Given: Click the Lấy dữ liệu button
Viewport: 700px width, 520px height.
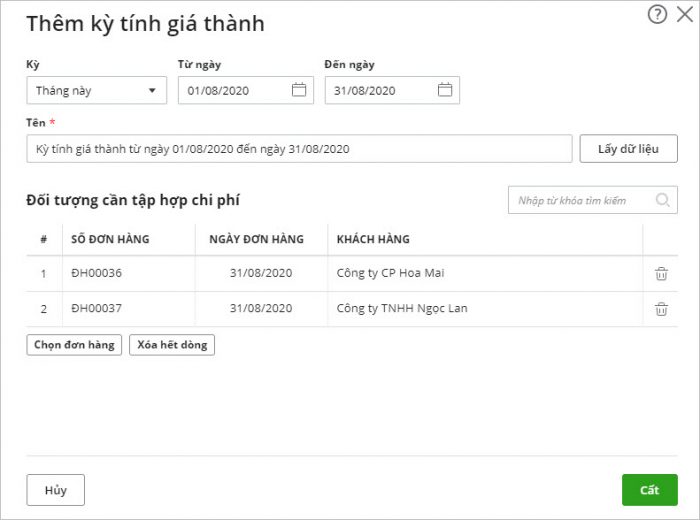Looking at the screenshot, I should click(x=628, y=149).
